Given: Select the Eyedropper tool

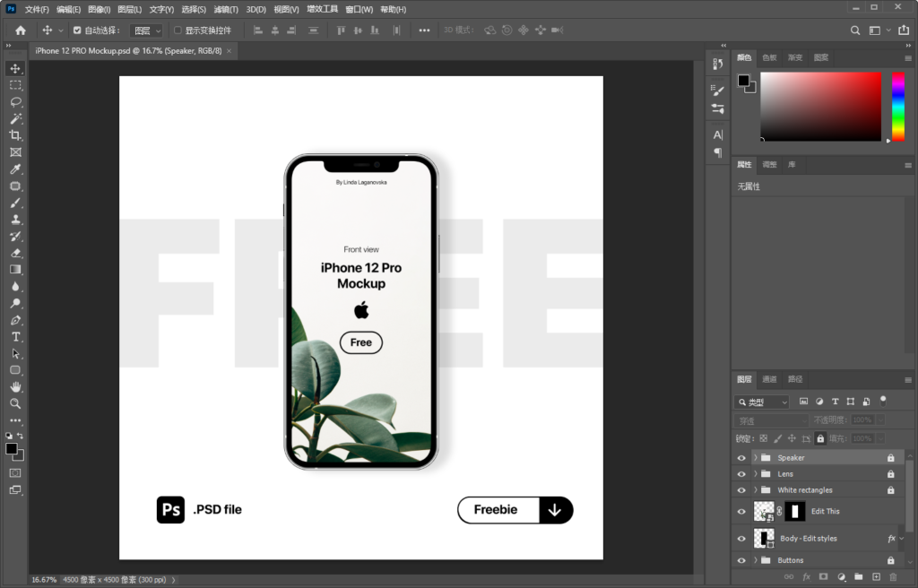Looking at the screenshot, I should (x=15, y=169).
